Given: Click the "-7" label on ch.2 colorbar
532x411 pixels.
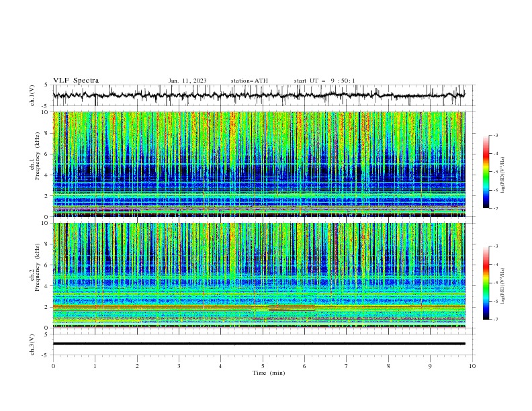Looking at the screenshot, I should point(495,320).
